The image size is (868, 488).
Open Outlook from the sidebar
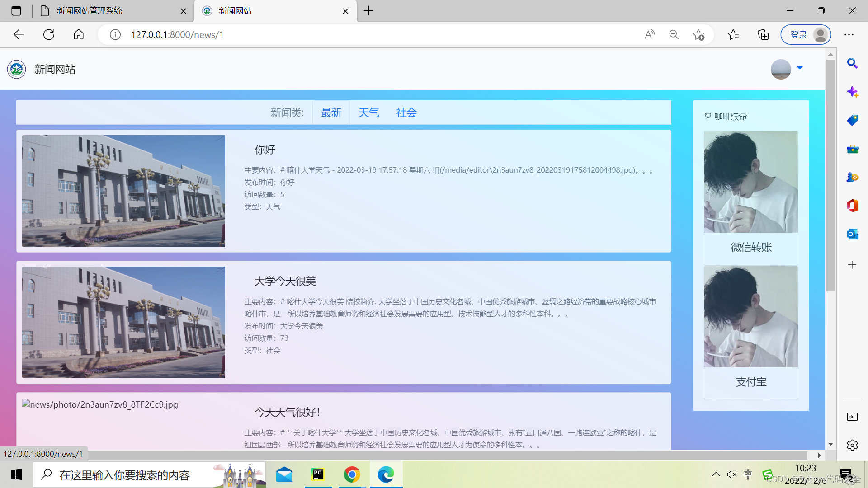click(x=852, y=234)
